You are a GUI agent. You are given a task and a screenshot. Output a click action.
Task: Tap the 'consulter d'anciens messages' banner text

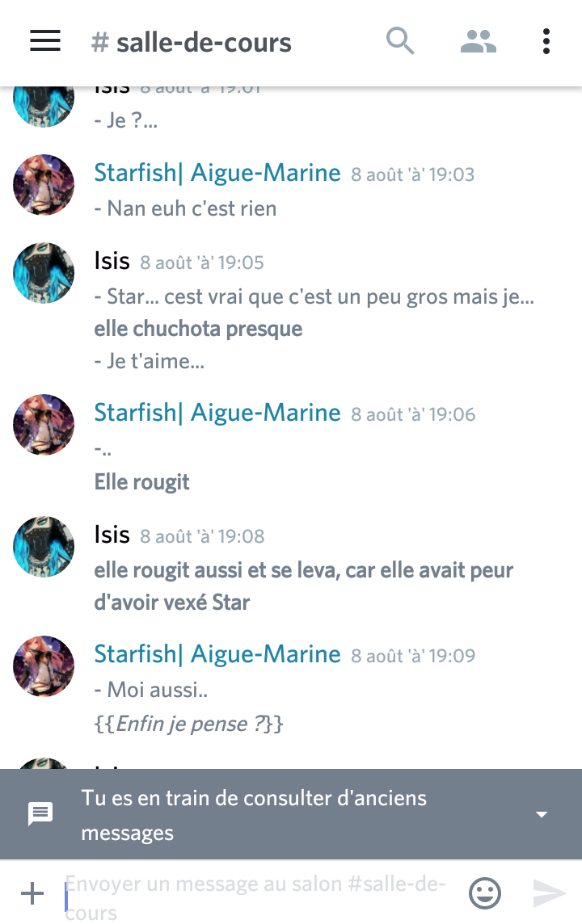[x=255, y=814]
